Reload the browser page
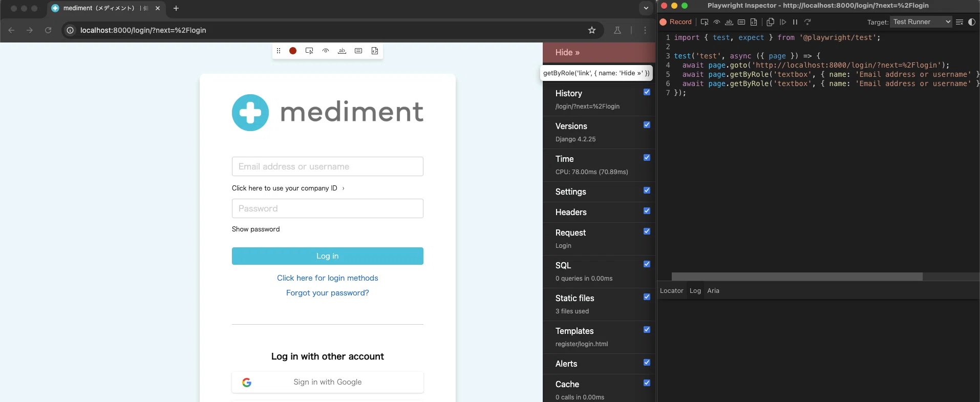Screen dimensions: 980x402 pyautogui.click(x=48, y=30)
